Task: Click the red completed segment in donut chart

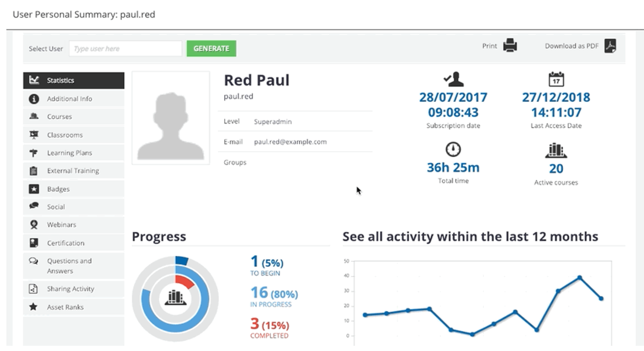Action: point(185,281)
